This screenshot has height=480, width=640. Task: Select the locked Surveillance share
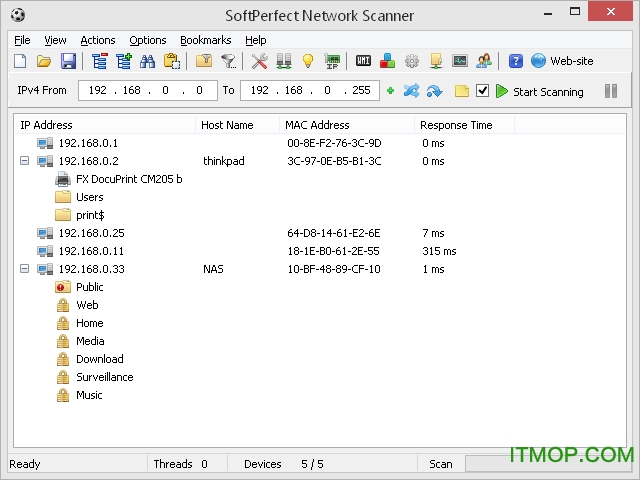point(95,376)
